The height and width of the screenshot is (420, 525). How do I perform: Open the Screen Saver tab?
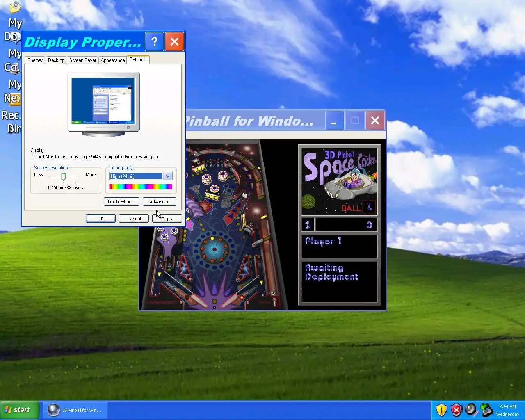(x=82, y=60)
